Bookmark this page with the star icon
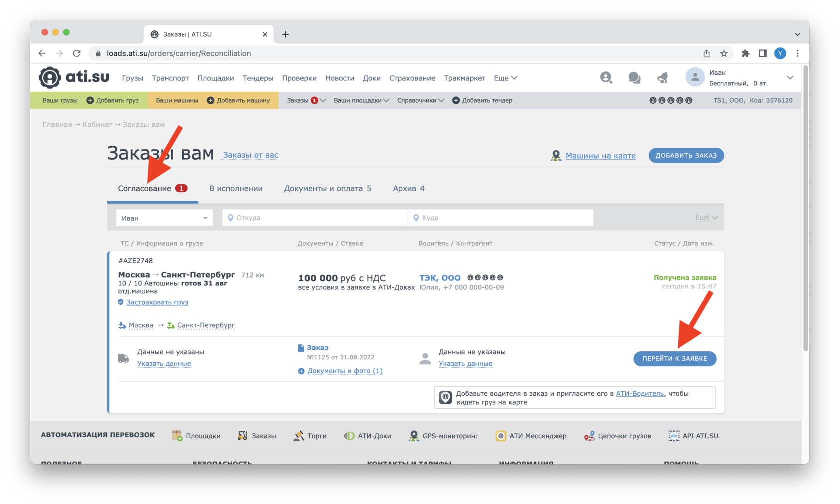Viewport: 840px width, 504px height. (724, 53)
